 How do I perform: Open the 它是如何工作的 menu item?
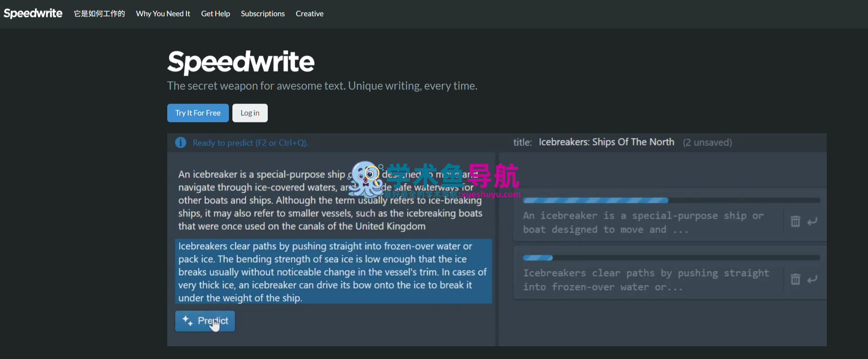point(99,14)
